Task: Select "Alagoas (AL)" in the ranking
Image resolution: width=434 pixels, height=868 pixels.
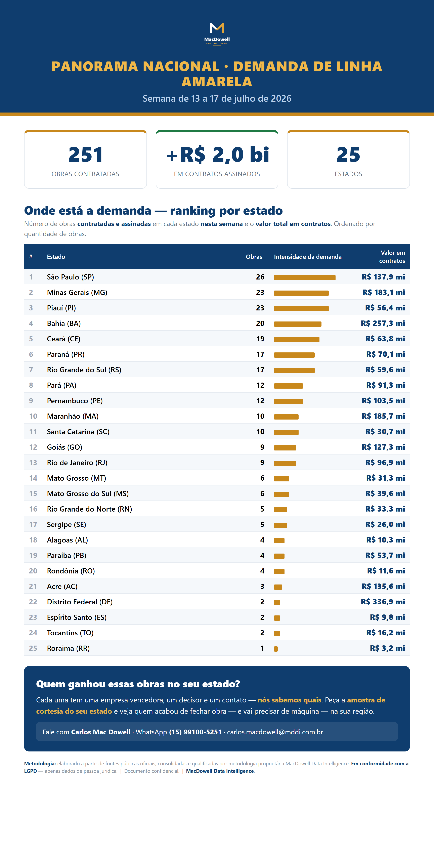Action: 67,540
